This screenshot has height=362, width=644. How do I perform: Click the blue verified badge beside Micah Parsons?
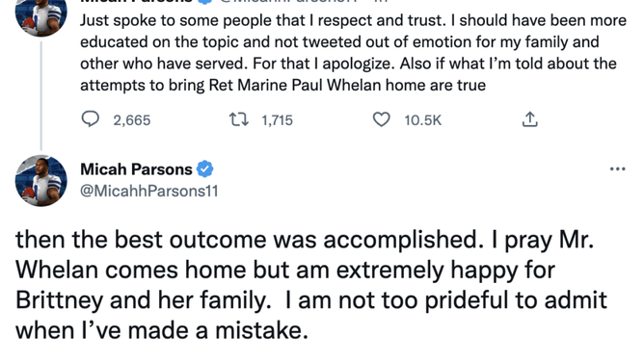(204, 168)
